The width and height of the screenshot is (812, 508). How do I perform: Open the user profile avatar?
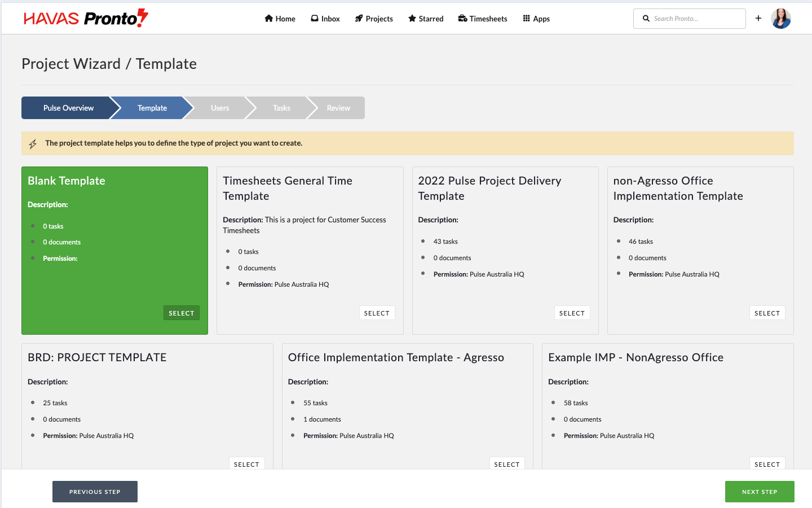(781, 19)
